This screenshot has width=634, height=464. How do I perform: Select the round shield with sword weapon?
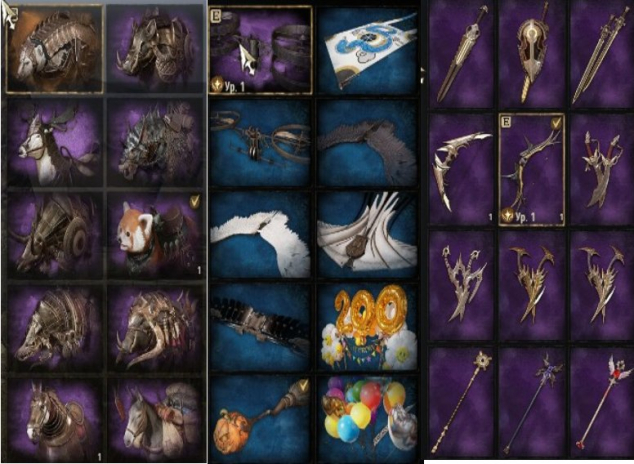click(x=531, y=53)
